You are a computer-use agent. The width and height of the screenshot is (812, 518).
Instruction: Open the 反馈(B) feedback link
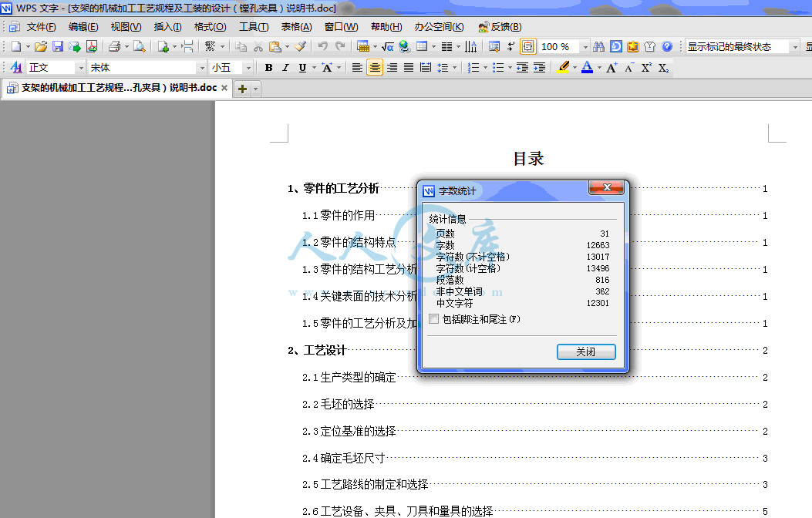tap(500, 27)
